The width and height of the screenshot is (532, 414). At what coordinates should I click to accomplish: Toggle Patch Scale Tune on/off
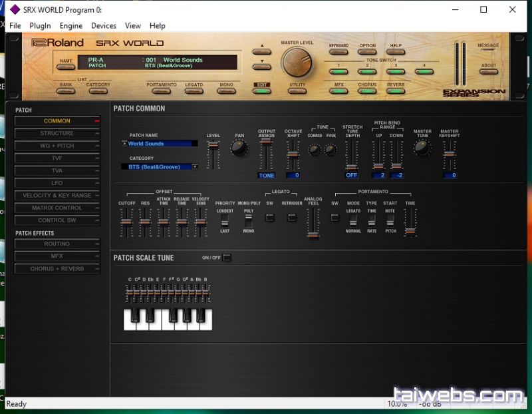tap(227, 258)
